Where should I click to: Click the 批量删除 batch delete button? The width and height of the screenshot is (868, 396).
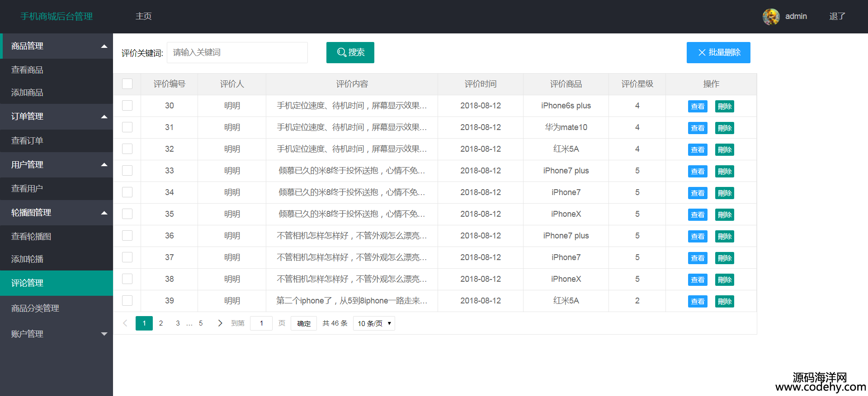pos(718,52)
